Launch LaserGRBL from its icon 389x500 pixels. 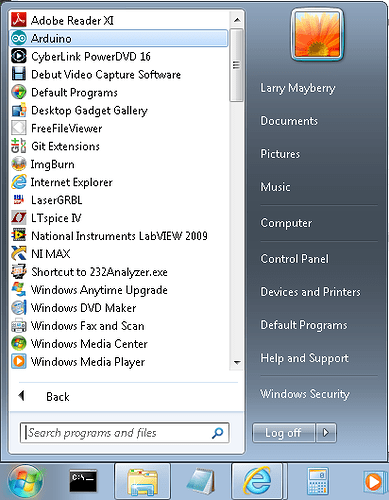click(x=19, y=200)
